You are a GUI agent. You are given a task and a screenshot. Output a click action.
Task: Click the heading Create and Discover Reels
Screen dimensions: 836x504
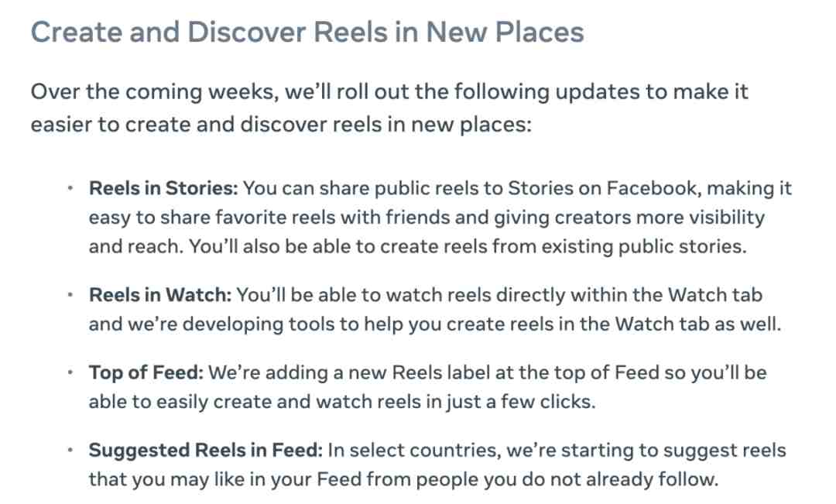[307, 32]
